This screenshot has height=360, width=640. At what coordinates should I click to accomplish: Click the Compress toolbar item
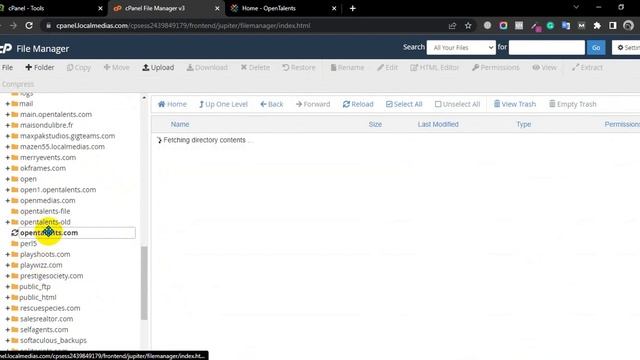click(18, 84)
